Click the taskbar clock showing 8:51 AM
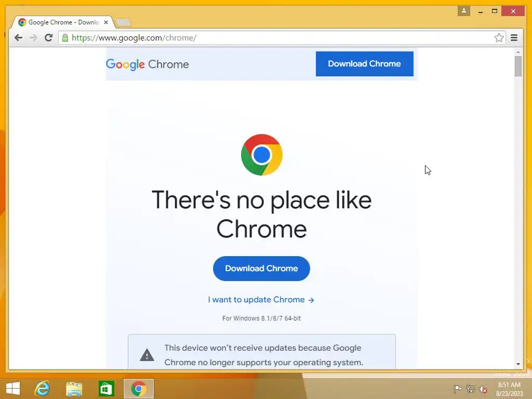Image resolution: width=532 pixels, height=399 pixels. [509, 389]
